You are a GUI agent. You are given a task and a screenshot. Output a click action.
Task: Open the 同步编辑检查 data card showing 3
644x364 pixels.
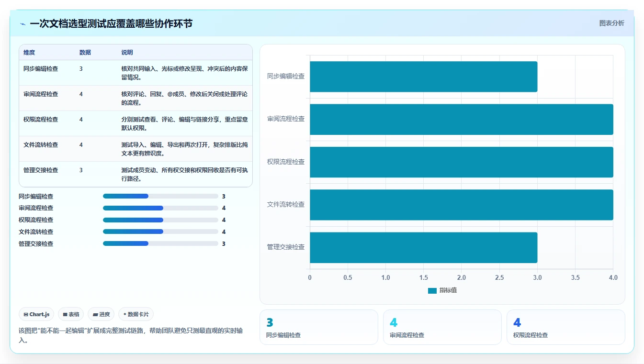point(319,327)
